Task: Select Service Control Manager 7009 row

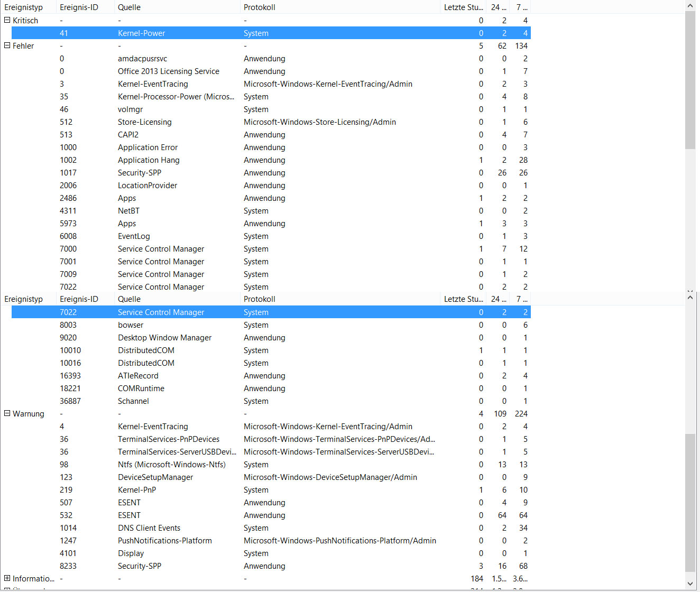Action: (x=271, y=274)
